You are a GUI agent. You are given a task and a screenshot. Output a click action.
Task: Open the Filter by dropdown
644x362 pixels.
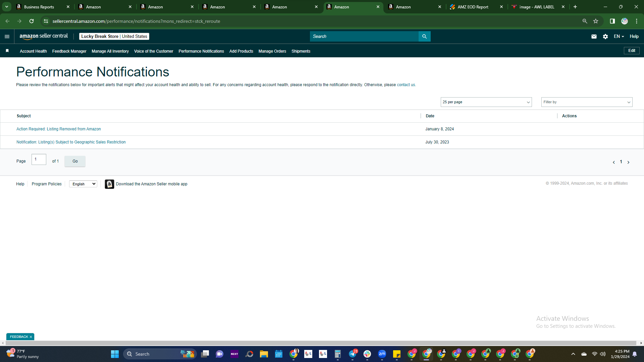(587, 102)
